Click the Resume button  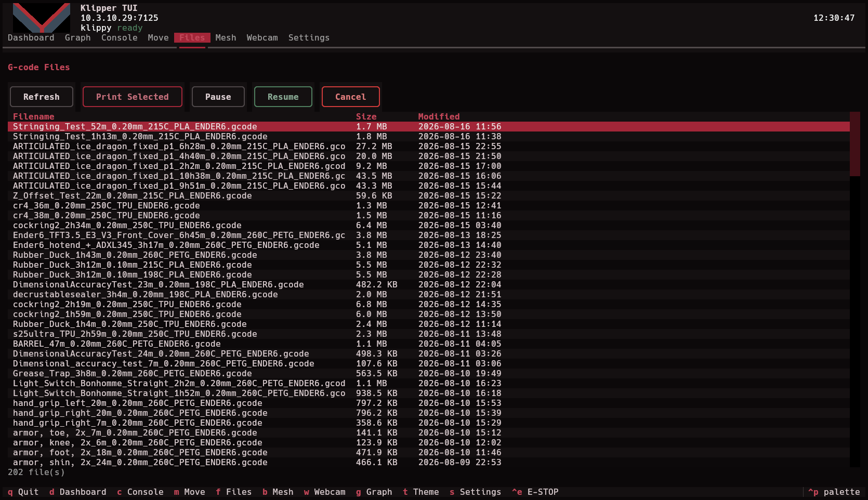coord(283,97)
